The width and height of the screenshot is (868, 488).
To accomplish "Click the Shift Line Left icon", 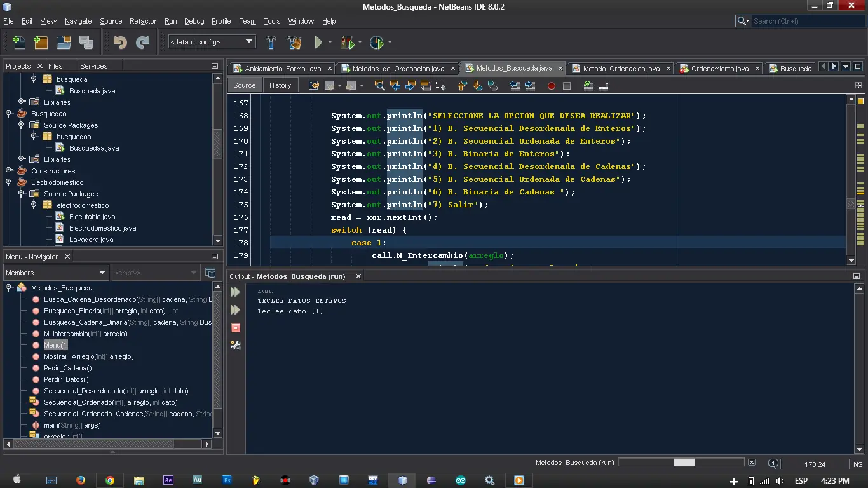I will coord(515,85).
